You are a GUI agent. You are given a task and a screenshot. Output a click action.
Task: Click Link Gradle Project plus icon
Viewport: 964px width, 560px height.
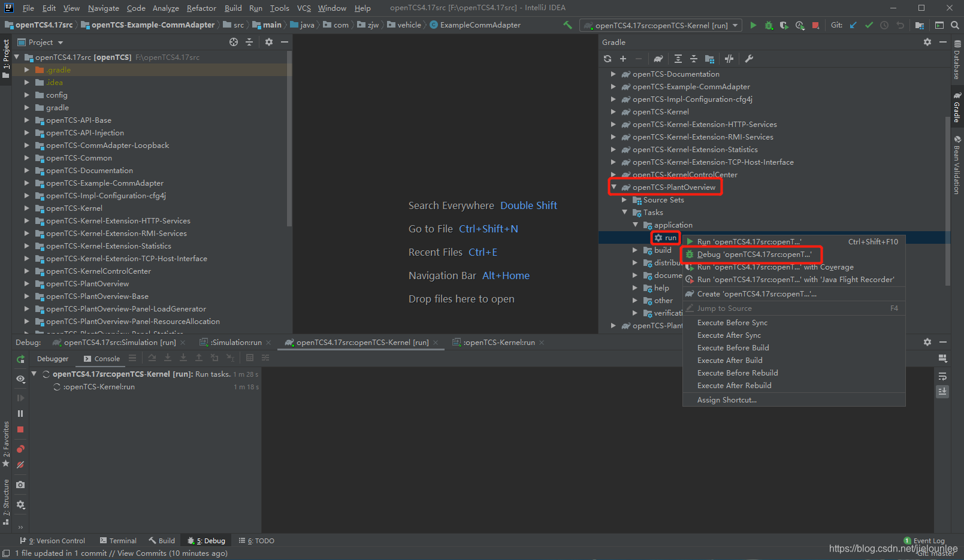click(x=623, y=59)
